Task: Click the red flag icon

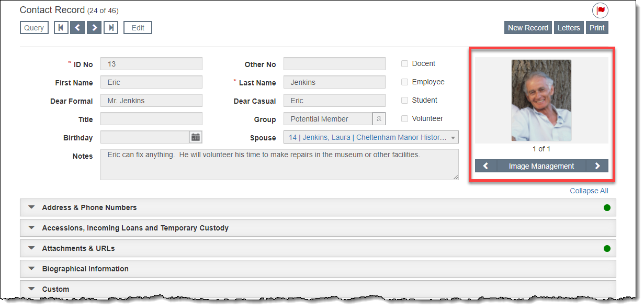Action: 600,10
